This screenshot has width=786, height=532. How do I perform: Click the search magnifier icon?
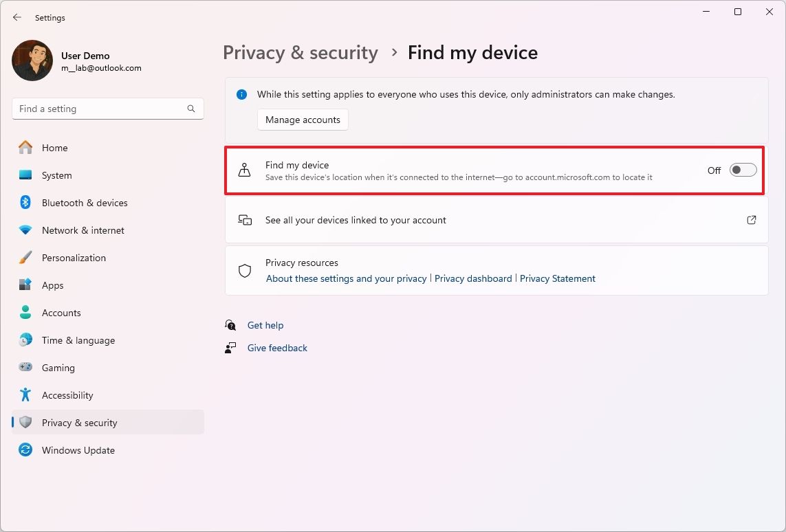[x=191, y=109]
